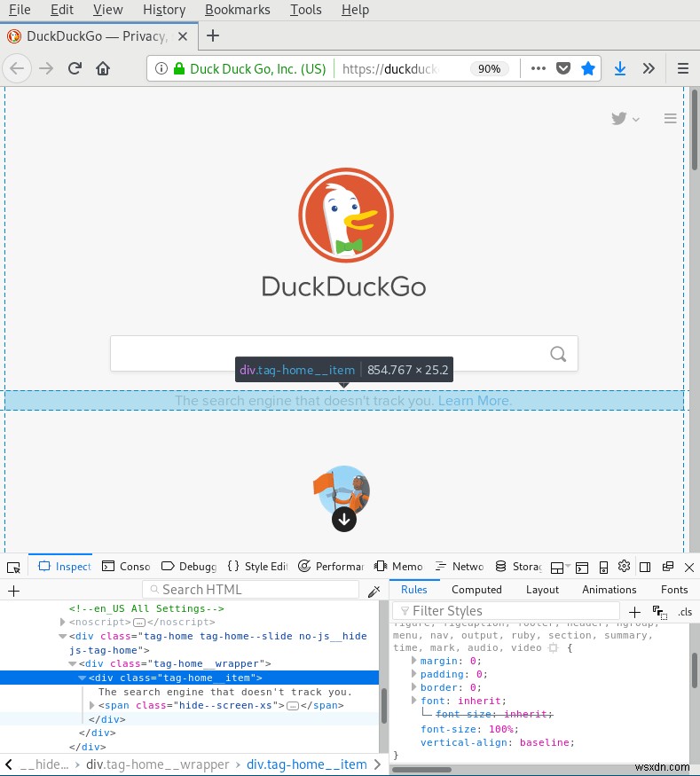Go forward with the forward arrow

[x=46, y=68]
